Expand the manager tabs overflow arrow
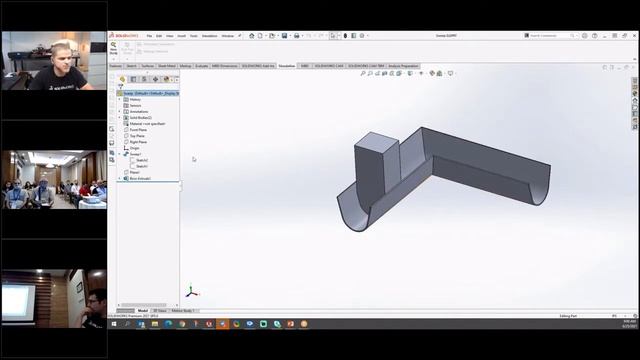The width and height of the screenshot is (640, 360). (x=176, y=79)
